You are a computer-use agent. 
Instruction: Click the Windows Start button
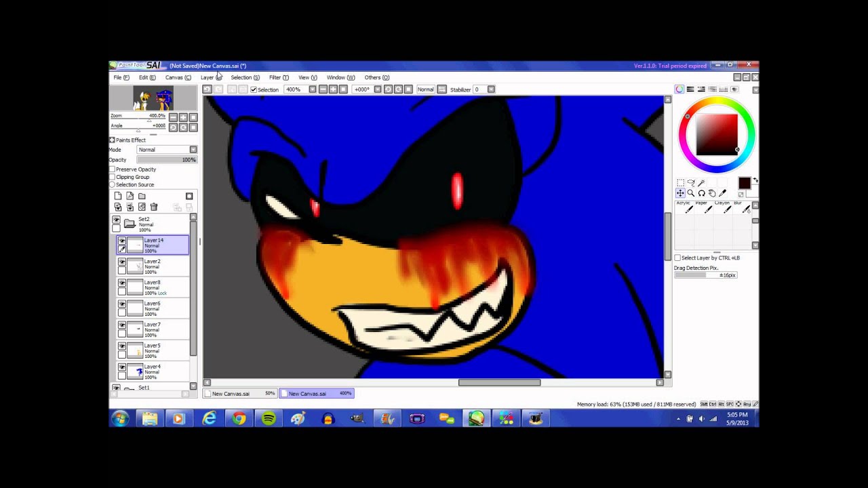click(120, 419)
